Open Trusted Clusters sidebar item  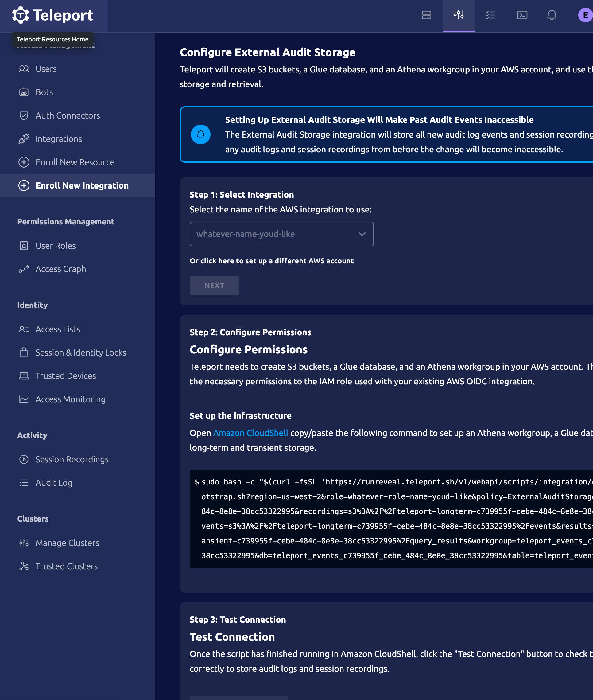[x=67, y=566]
